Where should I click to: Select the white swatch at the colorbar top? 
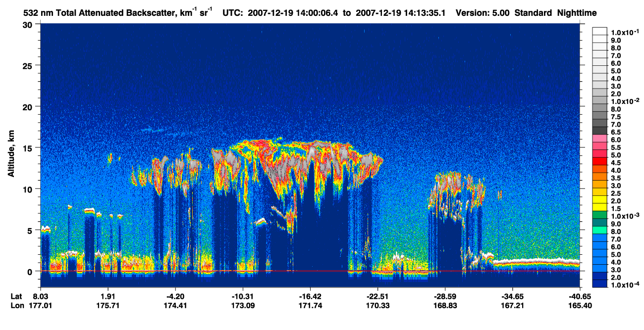(x=599, y=30)
